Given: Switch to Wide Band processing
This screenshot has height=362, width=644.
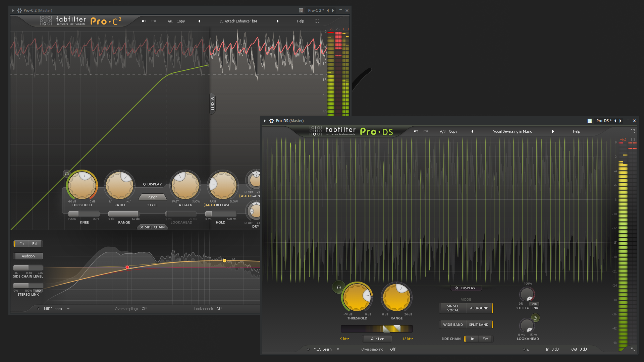Looking at the screenshot, I should (x=453, y=325).
